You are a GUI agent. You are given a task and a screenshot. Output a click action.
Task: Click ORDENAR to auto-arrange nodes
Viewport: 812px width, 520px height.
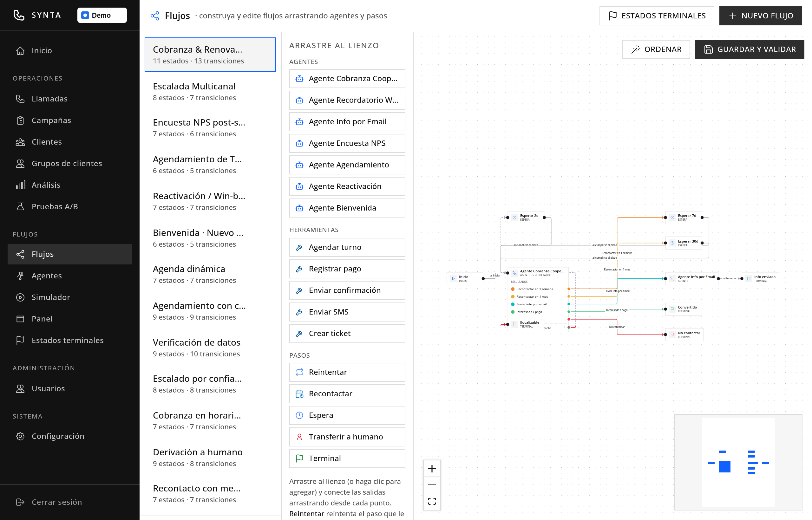tap(656, 49)
